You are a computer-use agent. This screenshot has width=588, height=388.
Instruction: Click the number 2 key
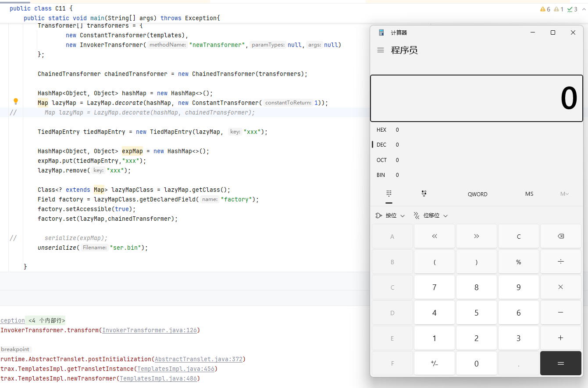(x=477, y=338)
